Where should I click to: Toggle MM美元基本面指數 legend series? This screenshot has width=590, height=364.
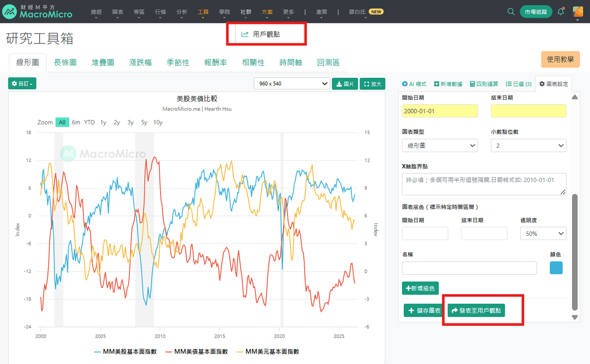tap(267, 352)
